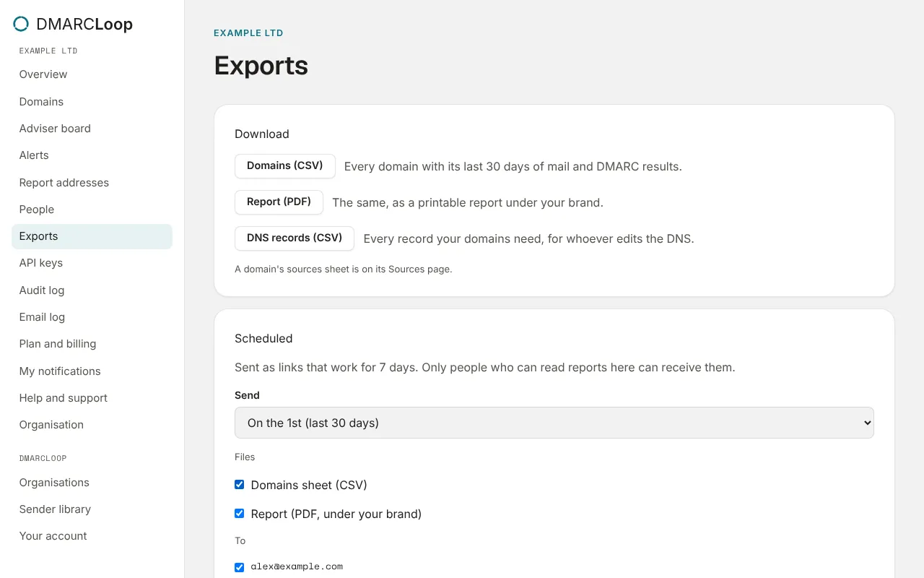Click 'The same, as a printable report' description
The image size is (924, 578).
(468, 203)
